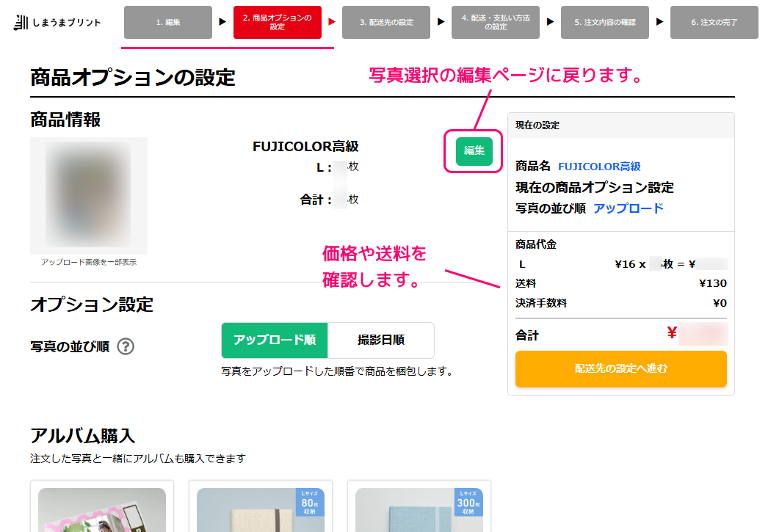Select step 2. 商品オプションの設定
This screenshot has width=782, height=532.
[x=277, y=23]
